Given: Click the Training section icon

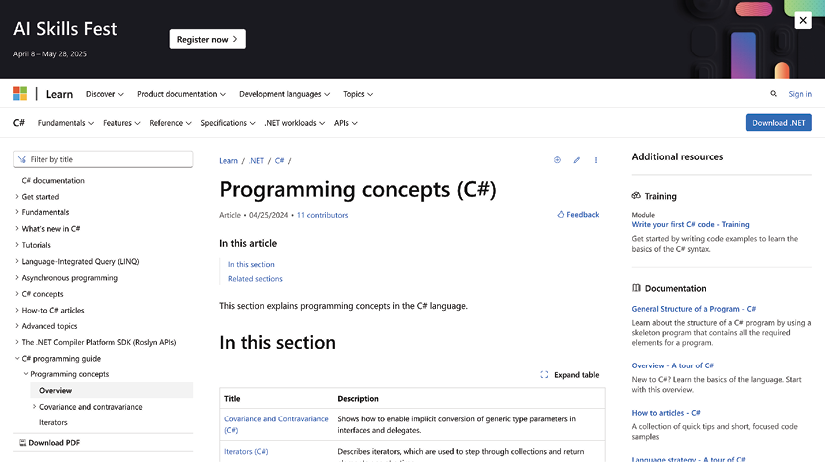Looking at the screenshot, I should 636,196.
